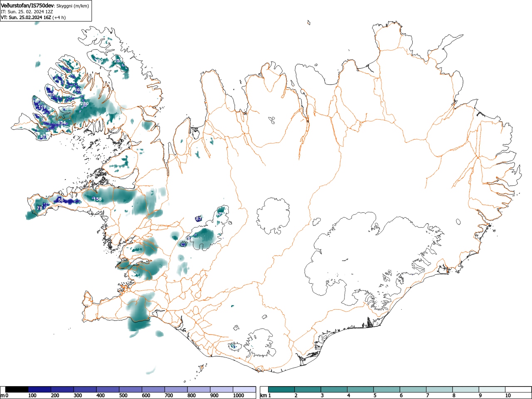Click the '700' tick label on legend
Image resolution: width=532 pixels, height=399 pixels.
(x=169, y=396)
